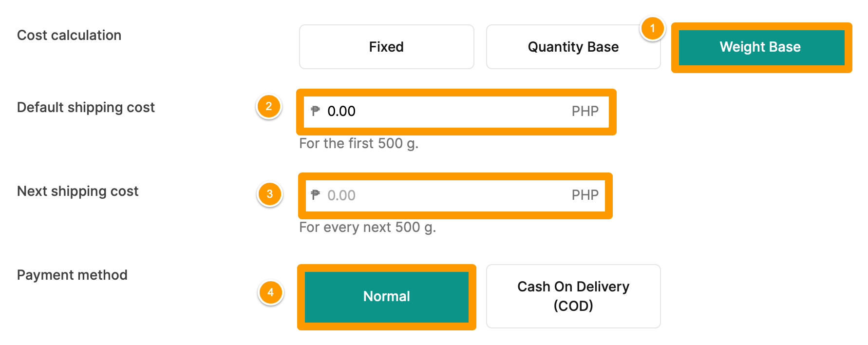This screenshot has height=345, width=868.
Task: Click the "For the first 500 g." hint
Action: point(359,143)
